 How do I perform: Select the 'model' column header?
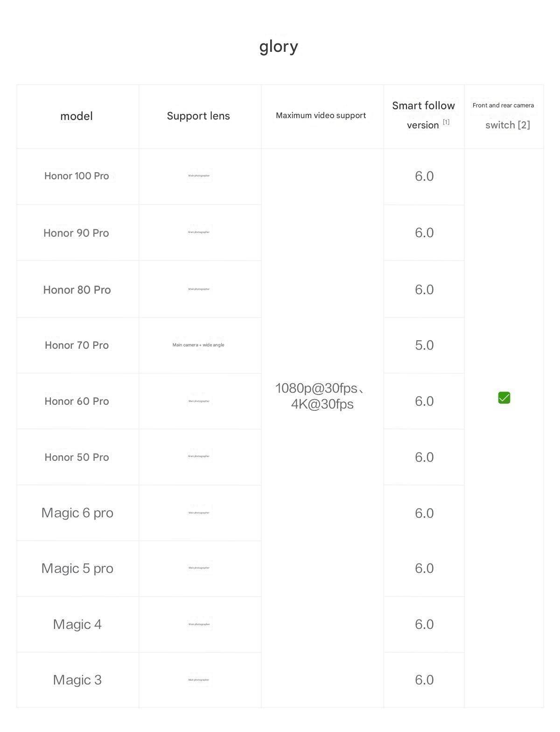tap(77, 116)
